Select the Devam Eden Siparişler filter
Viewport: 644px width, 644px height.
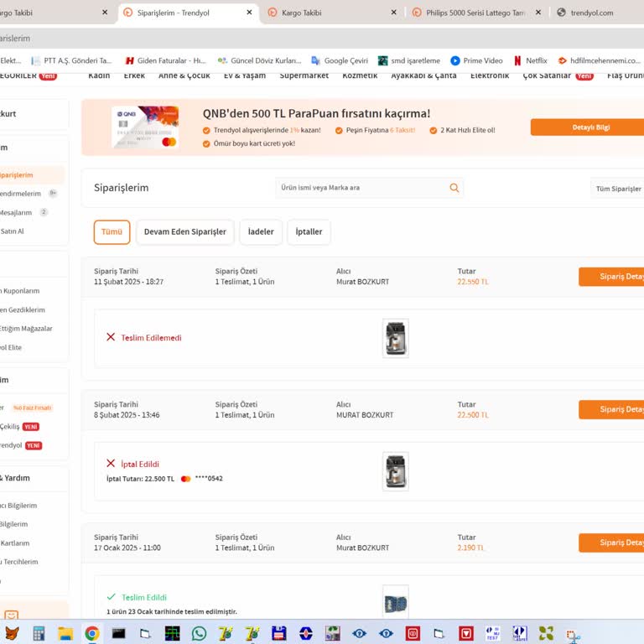pyautogui.click(x=184, y=232)
